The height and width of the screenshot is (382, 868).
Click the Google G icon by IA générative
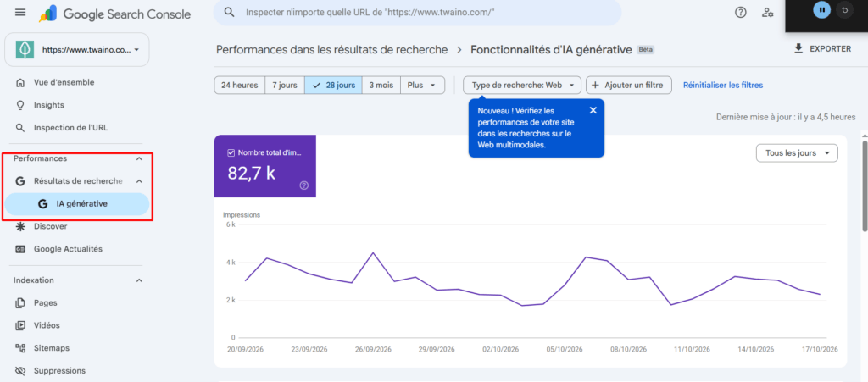[x=42, y=204]
